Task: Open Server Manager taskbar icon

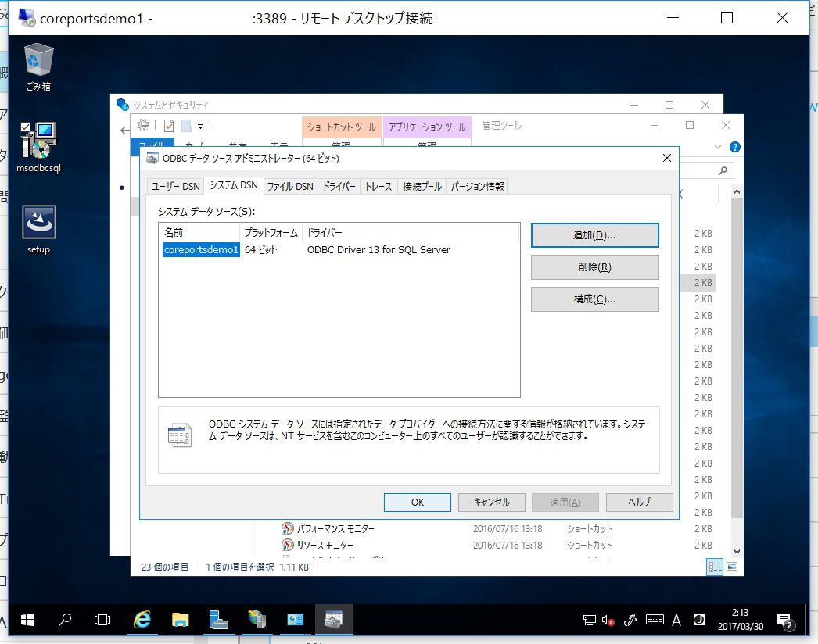Action: click(x=219, y=620)
